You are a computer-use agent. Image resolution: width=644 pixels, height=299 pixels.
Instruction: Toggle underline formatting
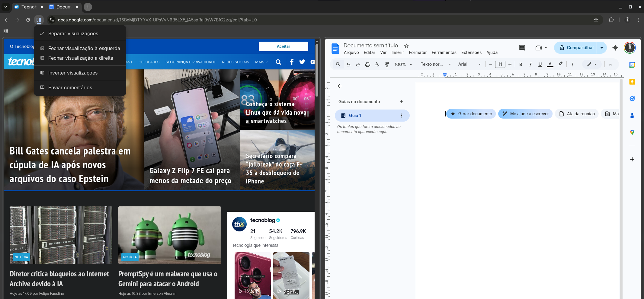coord(540,64)
